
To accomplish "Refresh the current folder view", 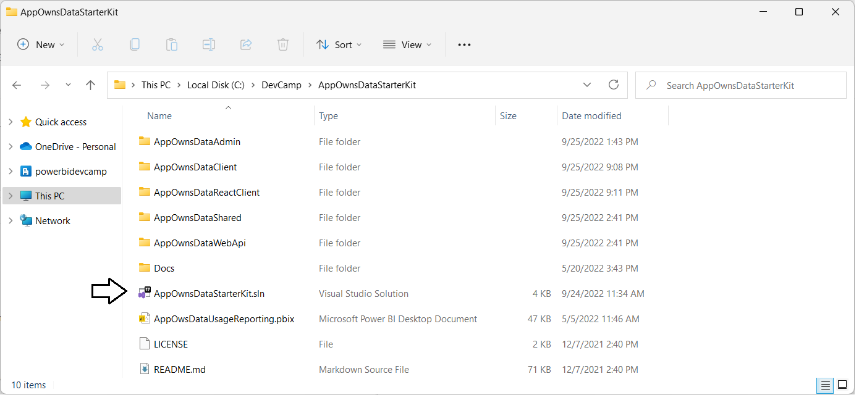I will coord(614,85).
